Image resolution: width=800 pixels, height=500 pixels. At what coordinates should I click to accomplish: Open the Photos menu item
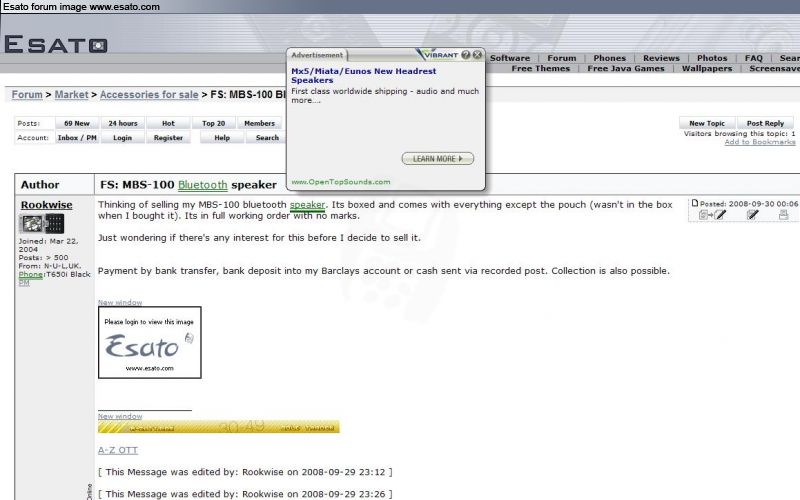coord(712,58)
